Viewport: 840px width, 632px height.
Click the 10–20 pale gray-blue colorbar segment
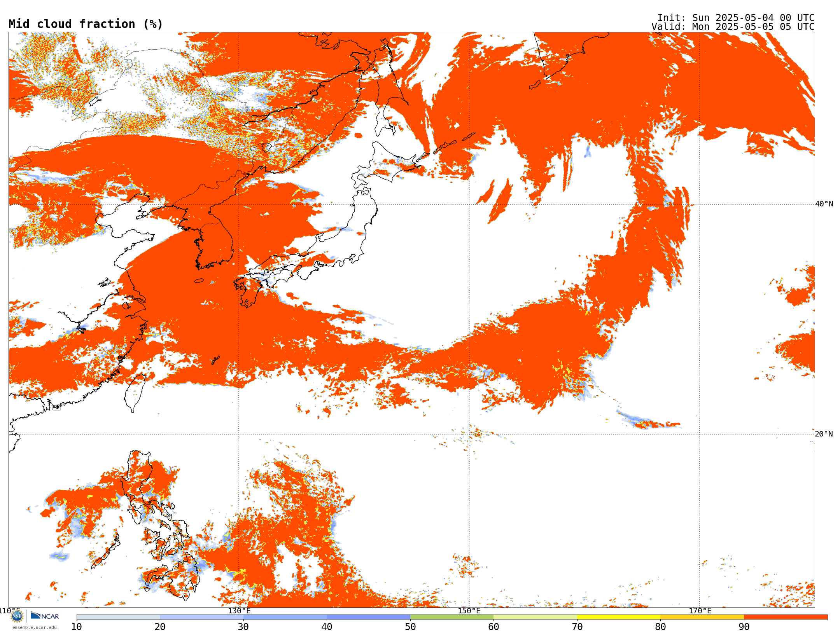point(118,617)
